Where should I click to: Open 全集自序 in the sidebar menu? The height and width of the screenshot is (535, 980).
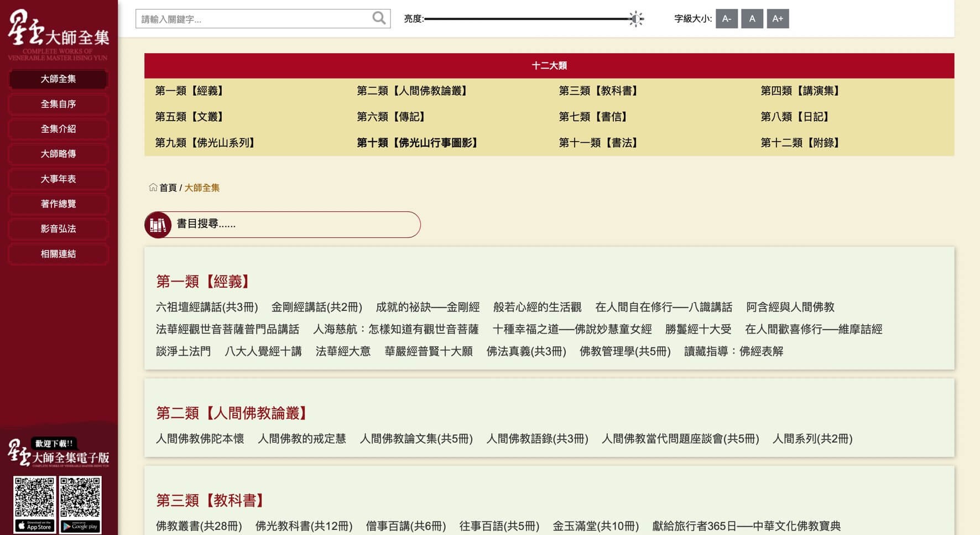[x=58, y=104]
